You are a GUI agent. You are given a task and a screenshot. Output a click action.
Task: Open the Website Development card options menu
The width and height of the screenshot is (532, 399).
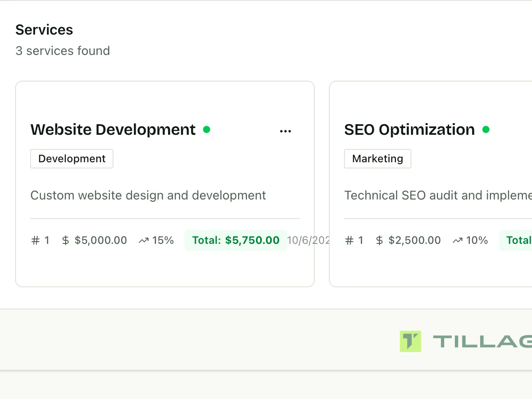pos(286,131)
